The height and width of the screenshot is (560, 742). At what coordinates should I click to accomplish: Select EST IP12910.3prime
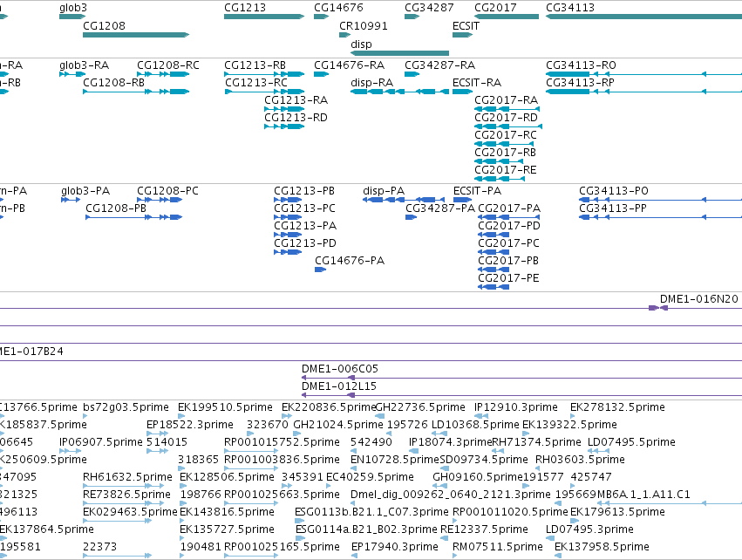coord(516,407)
